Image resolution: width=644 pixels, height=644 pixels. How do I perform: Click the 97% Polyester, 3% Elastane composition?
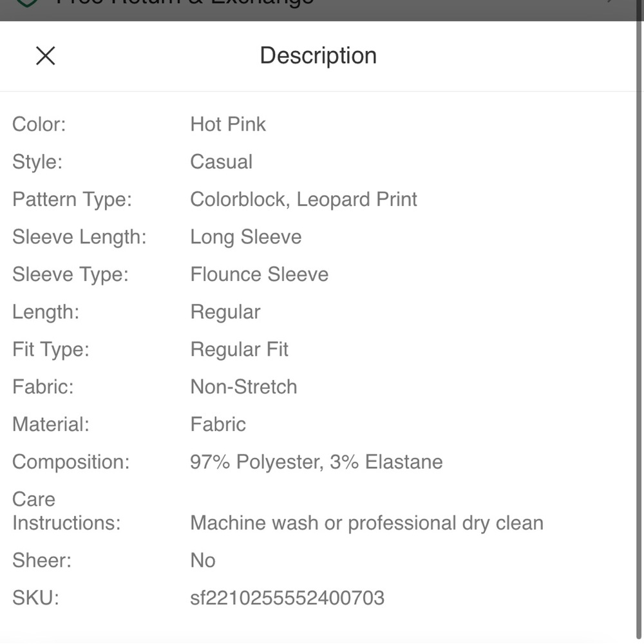click(x=317, y=462)
